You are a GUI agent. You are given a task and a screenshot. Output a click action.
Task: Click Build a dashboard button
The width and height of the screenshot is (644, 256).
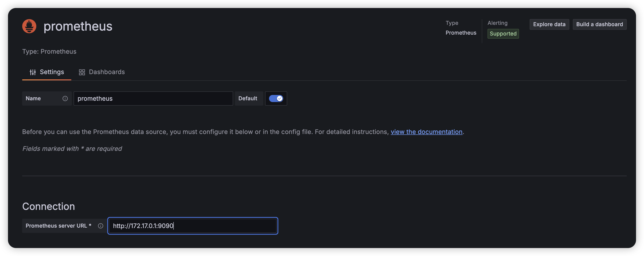[599, 24]
